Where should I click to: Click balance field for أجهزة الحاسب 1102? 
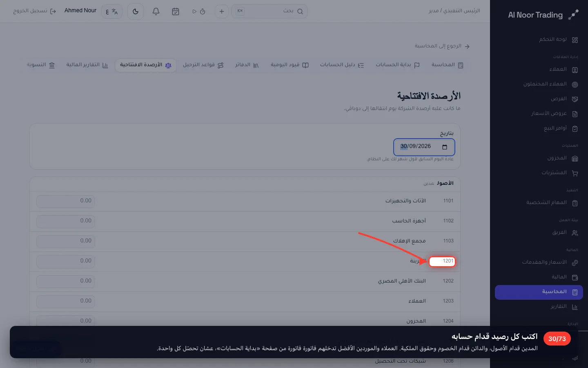tap(66, 221)
